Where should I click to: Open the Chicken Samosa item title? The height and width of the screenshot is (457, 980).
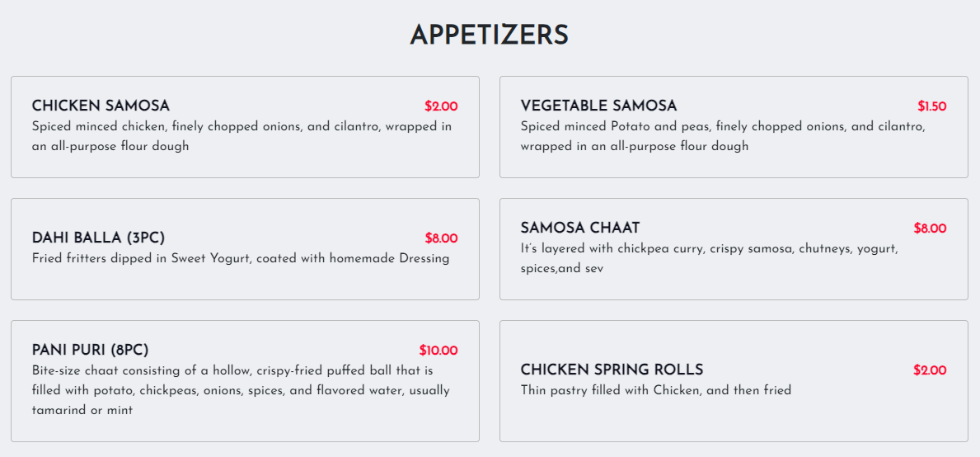coord(101,106)
